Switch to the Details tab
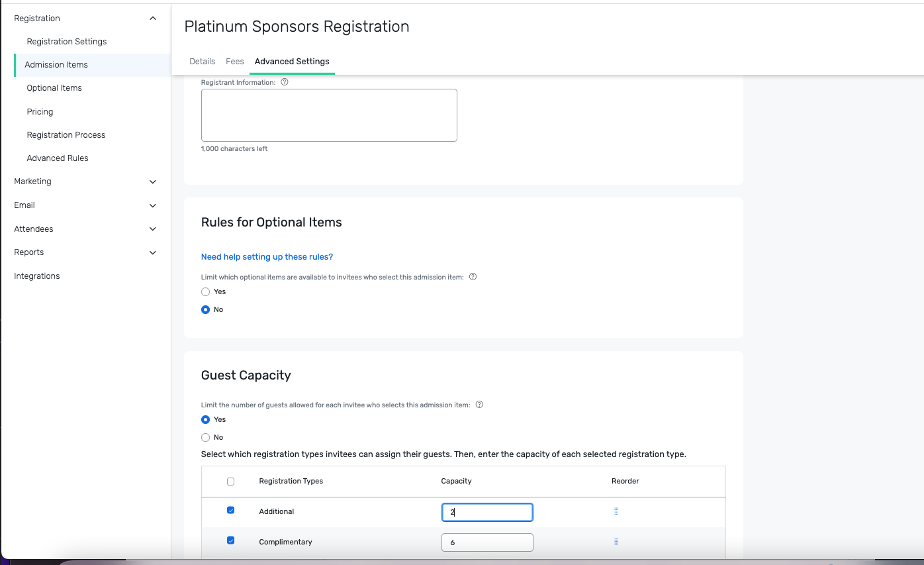 pyautogui.click(x=202, y=62)
